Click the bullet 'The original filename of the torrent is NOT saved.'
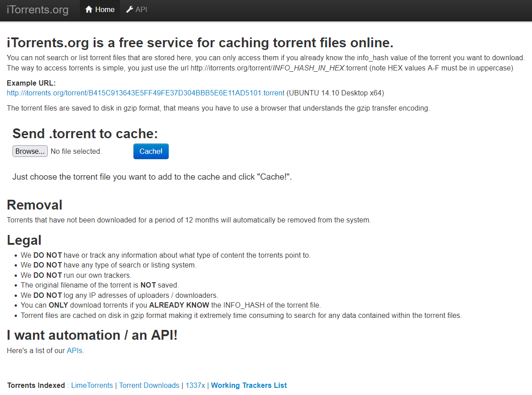This screenshot has height=395, width=532. point(100,285)
